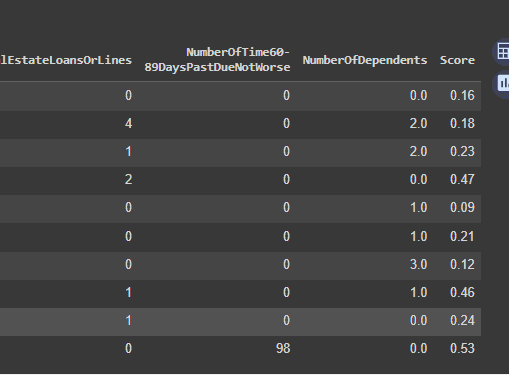Click past-due 0 in the 0.23 score row
509x375 pixels.
(x=286, y=152)
